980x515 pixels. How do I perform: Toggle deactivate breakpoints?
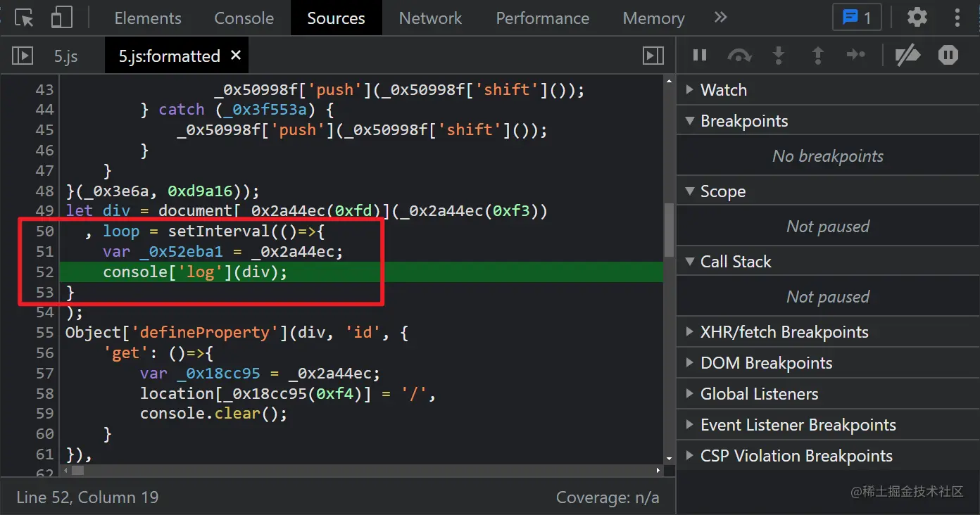(x=907, y=55)
